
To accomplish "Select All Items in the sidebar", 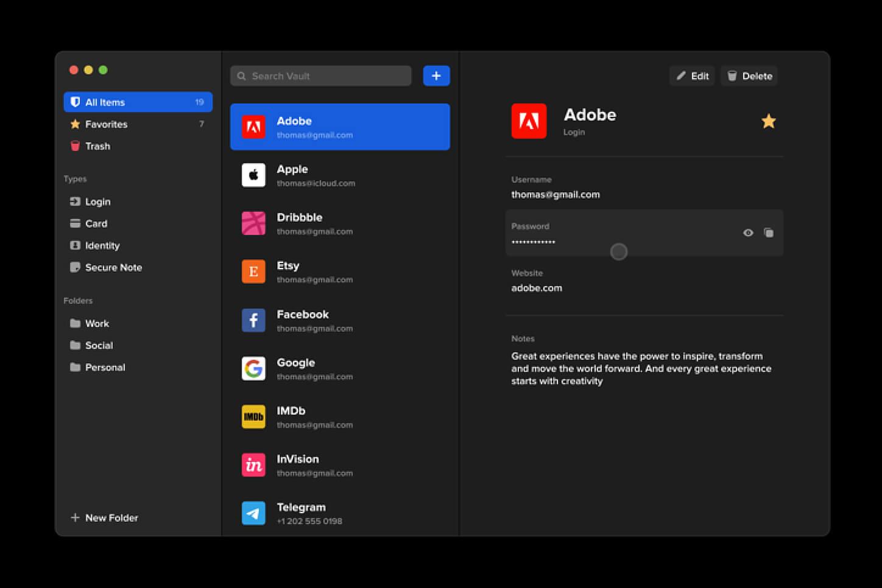I will [x=138, y=102].
